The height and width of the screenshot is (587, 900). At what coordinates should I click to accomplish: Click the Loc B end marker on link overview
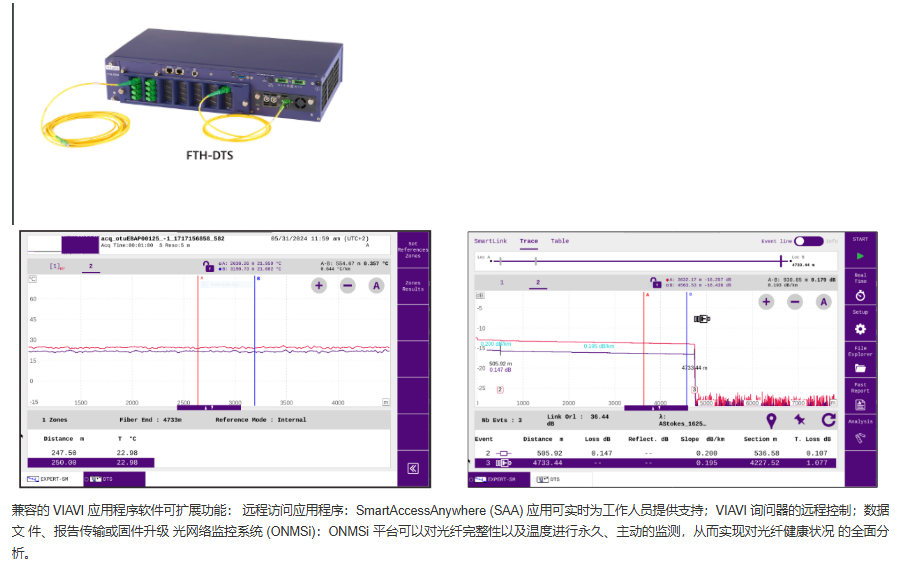pos(781,261)
